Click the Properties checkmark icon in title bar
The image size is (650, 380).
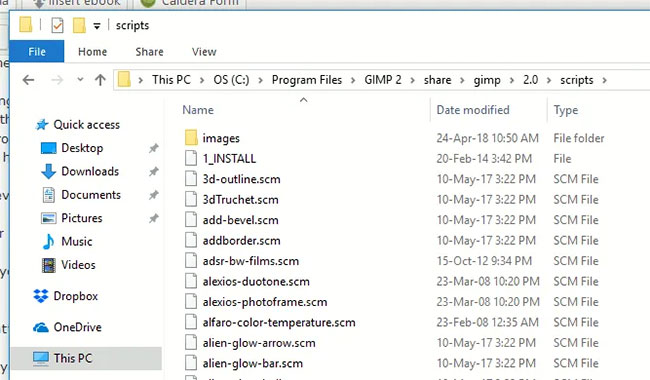(x=57, y=25)
